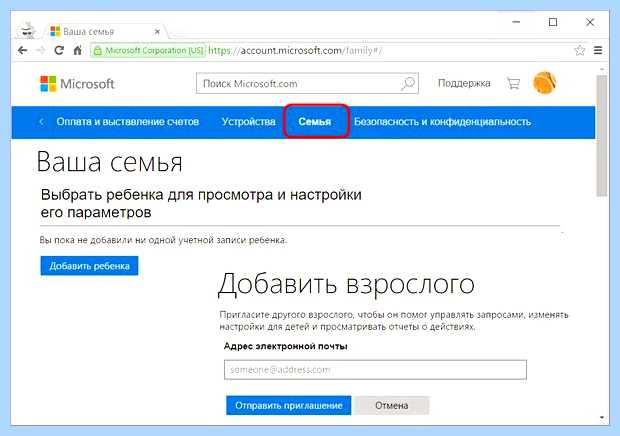Maximize the browser window

[553, 22]
